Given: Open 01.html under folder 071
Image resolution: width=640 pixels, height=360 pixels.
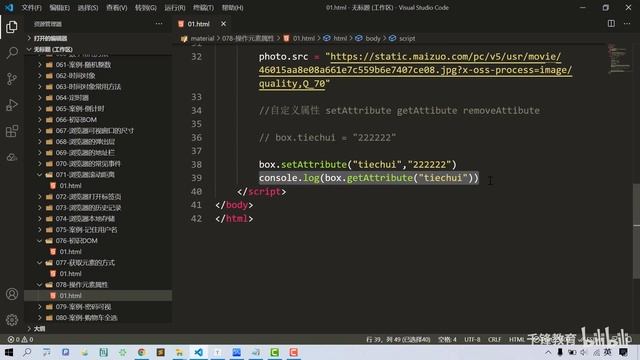Looking at the screenshot, I should [70, 186].
